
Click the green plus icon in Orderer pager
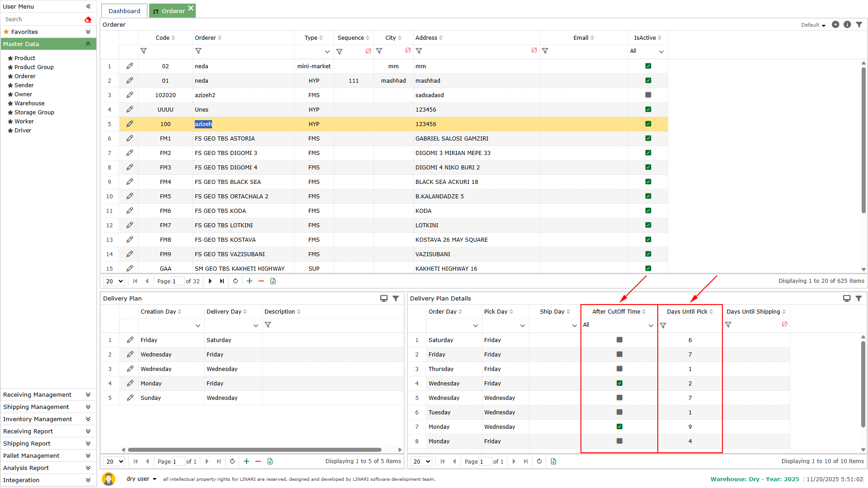tap(249, 281)
